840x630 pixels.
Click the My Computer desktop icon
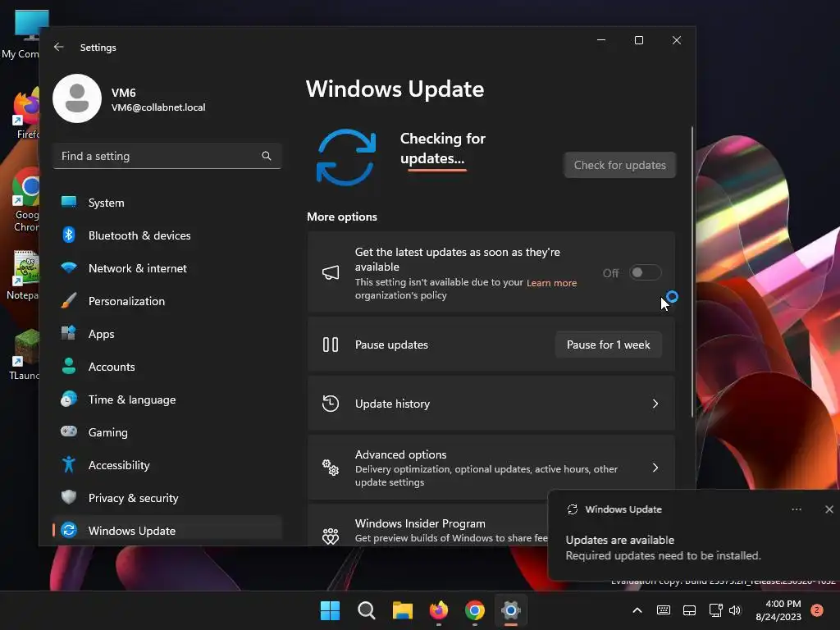pyautogui.click(x=24, y=33)
